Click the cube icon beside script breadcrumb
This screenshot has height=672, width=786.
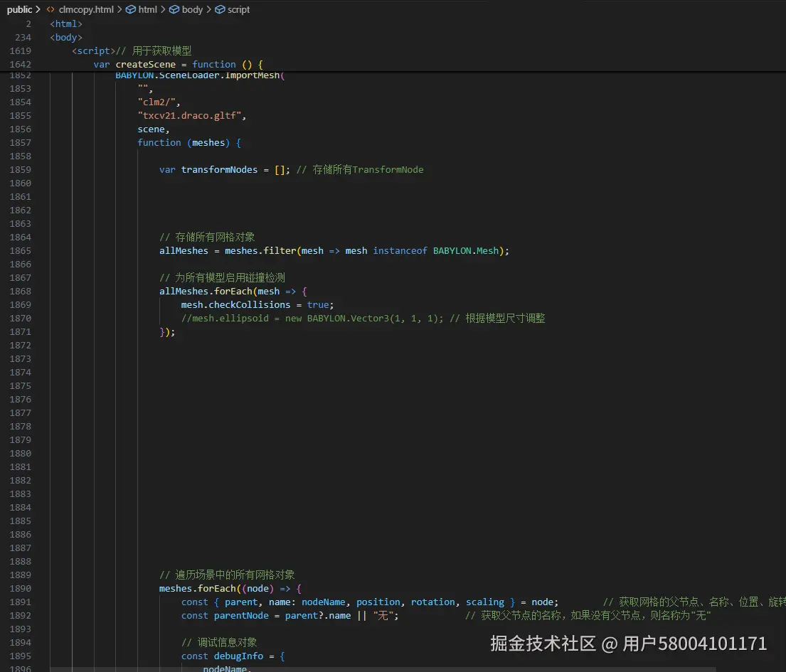pos(220,9)
